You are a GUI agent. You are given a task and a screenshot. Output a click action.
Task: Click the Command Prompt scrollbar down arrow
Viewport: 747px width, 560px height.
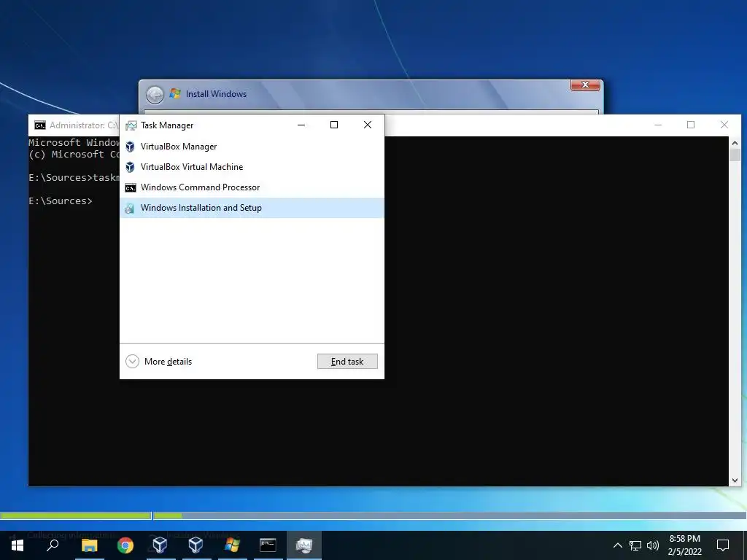735,481
